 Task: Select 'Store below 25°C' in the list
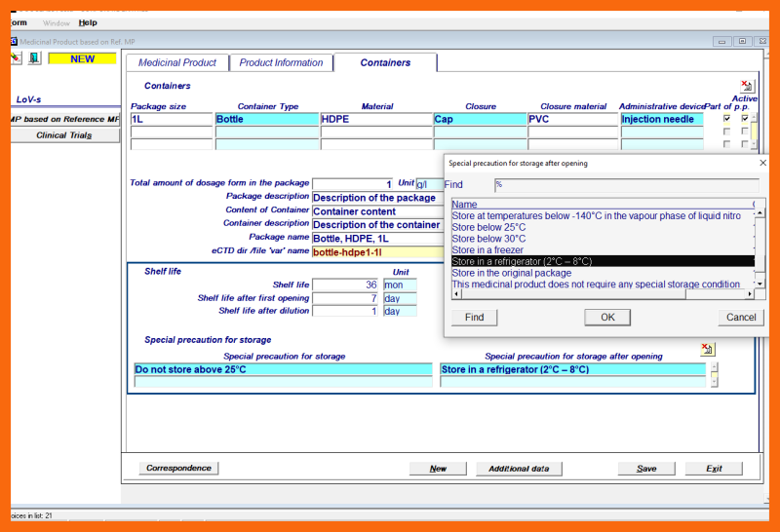coord(603,227)
